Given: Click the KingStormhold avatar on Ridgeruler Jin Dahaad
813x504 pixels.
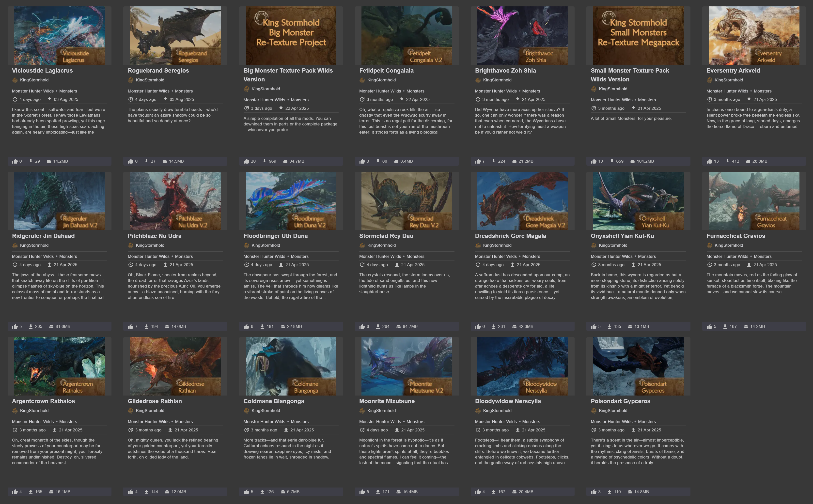Looking at the screenshot, I should tap(15, 245).
